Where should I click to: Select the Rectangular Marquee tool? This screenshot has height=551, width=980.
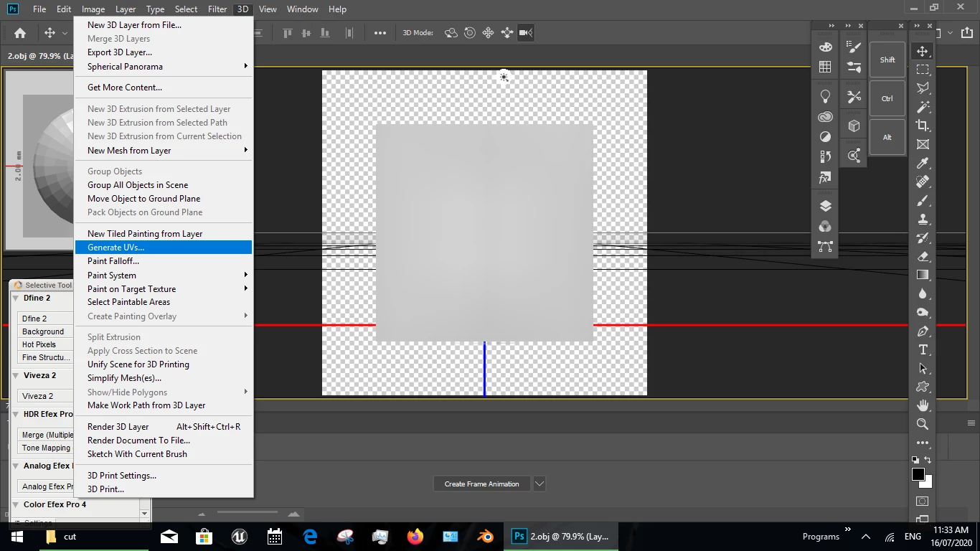point(923,70)
